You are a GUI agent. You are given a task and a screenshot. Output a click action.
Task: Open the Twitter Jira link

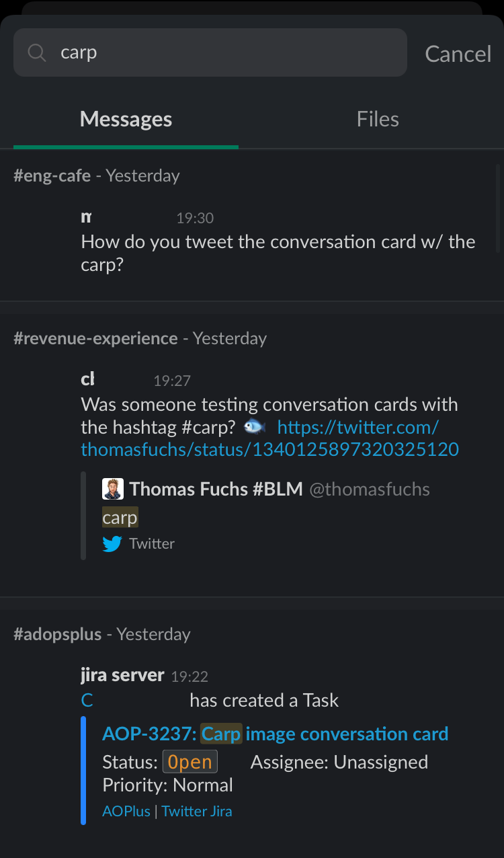click(197, 812)
